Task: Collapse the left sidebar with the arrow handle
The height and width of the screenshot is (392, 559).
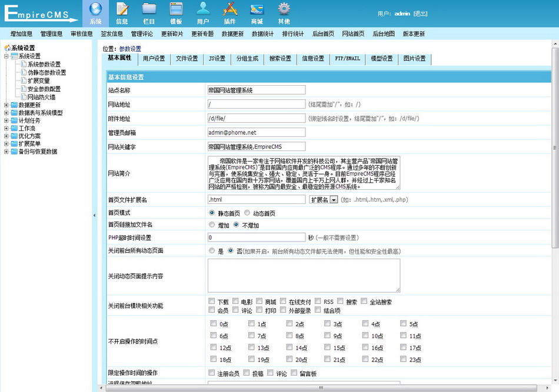Action: click(94, 216)
